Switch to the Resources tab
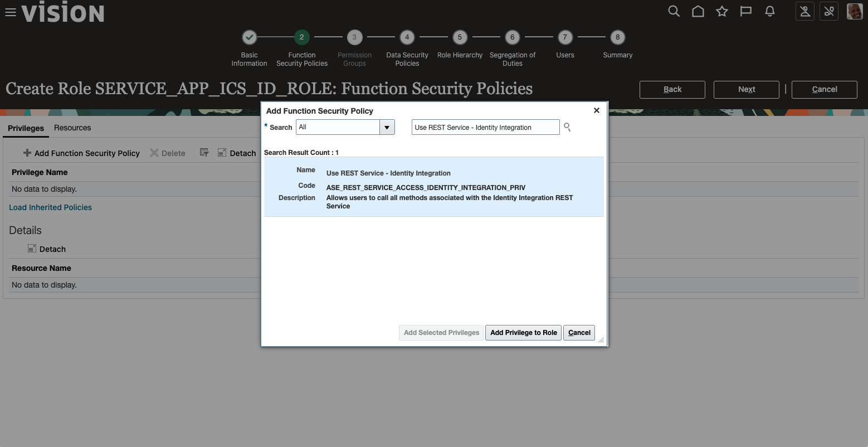 [x=72, y=128]
